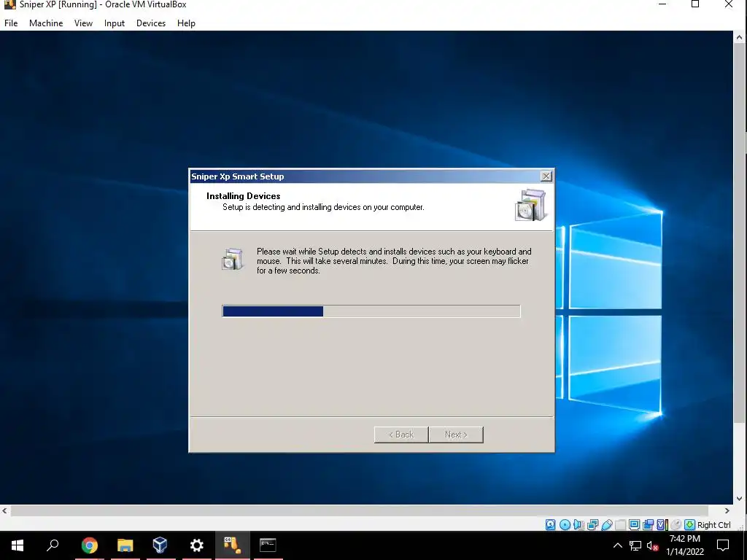Click the device installation progress bar

[371, 311]
